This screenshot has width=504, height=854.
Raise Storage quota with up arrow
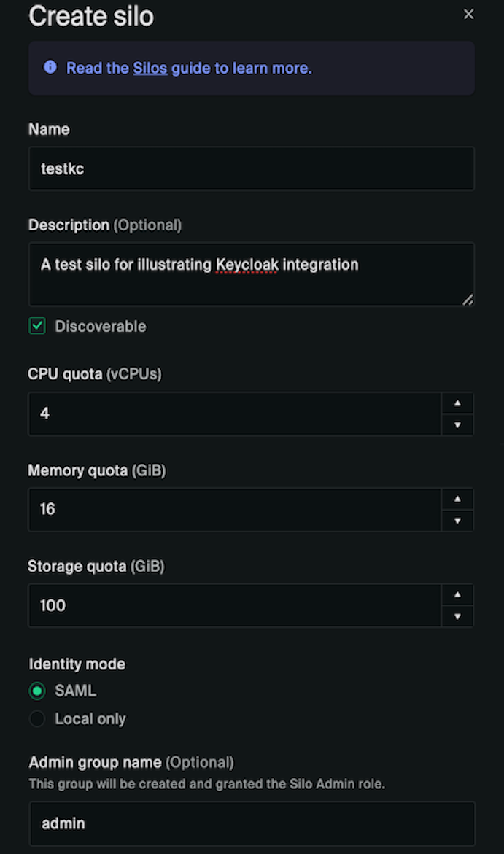pos(457,595)
